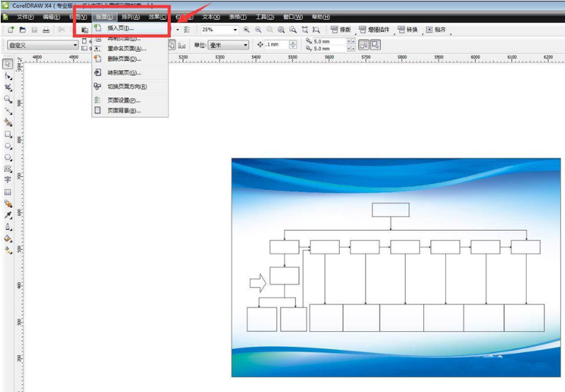Select the Pick tool in the toolbox

pos(8,64)
